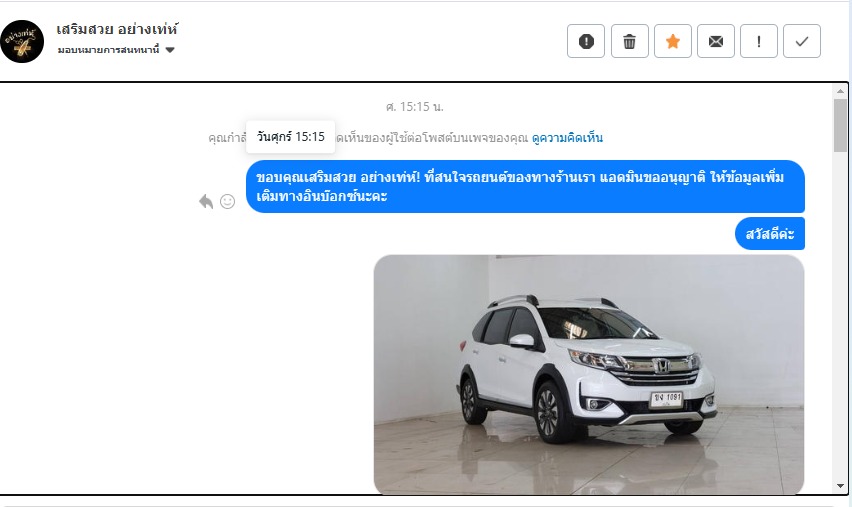
Task: Toggle the orange star follow-up icon
Action: pyautogui.click(x=673, y=41)
